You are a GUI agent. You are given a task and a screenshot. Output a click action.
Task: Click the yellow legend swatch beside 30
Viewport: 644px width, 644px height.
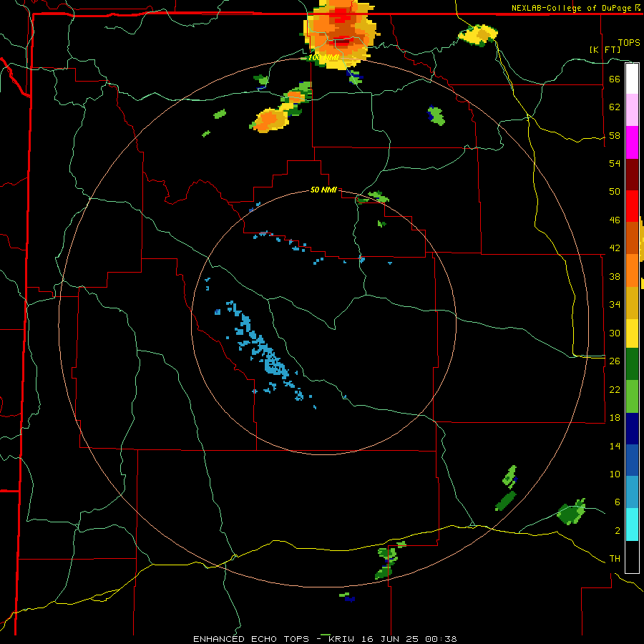click(x=632, y=333)
